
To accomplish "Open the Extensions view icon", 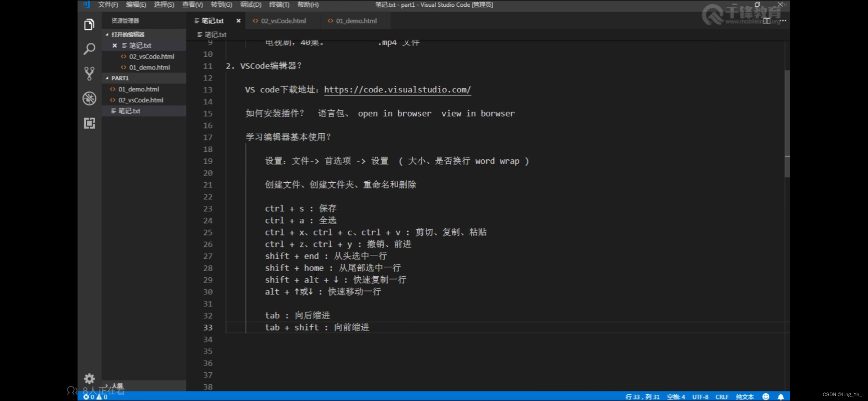I will (89, 123).
